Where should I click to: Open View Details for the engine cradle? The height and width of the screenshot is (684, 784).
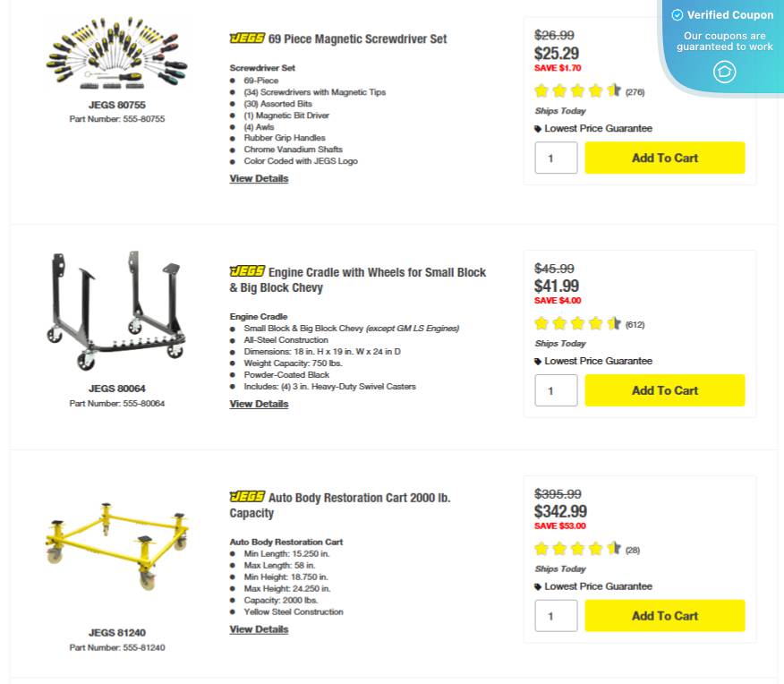(x=259, y=404)
